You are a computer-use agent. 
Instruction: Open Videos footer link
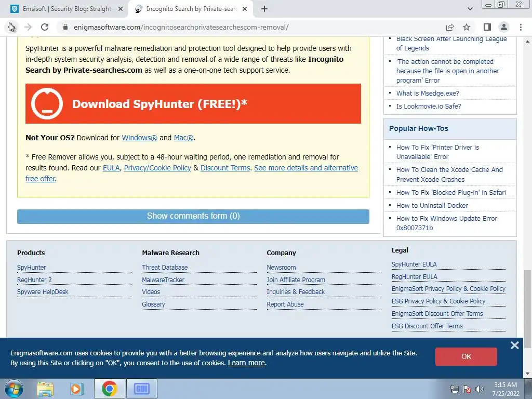pos(151,292)
